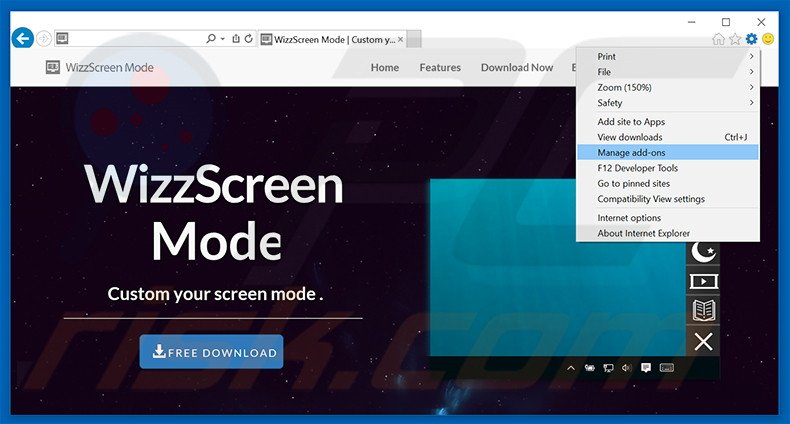This screenshot has width=790, height=424.
Task: Open the File submenu
Action: pos(668,72)
